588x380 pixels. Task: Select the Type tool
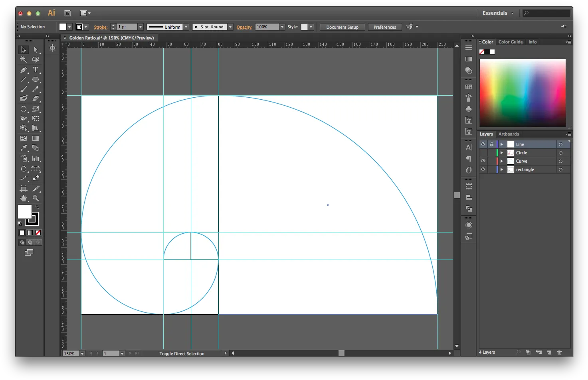(x=36, y=70)
